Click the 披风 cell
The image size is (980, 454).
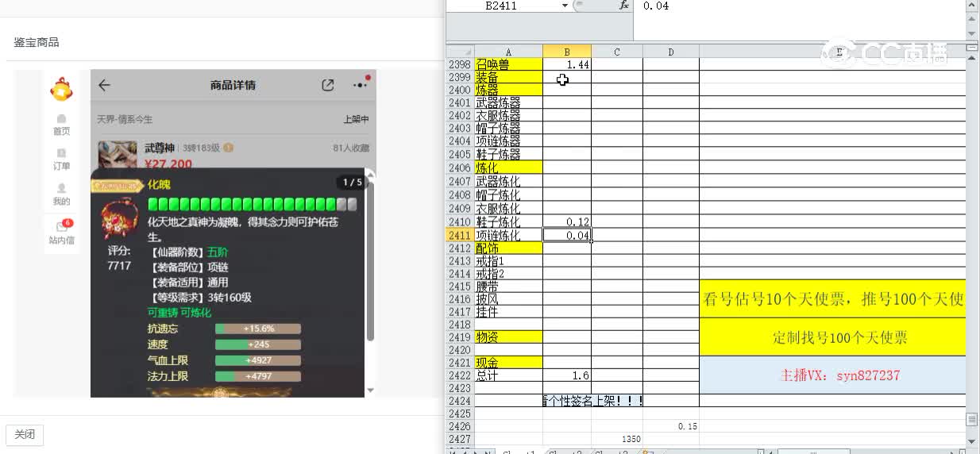point(508,299)
